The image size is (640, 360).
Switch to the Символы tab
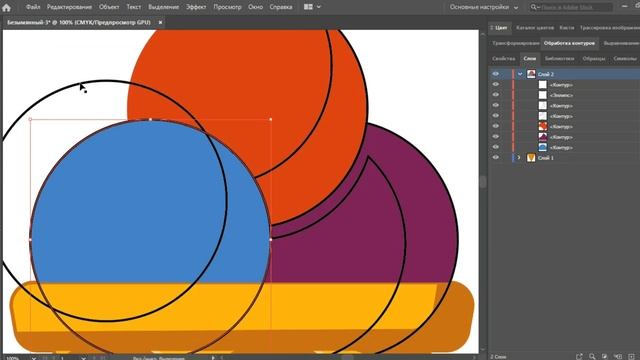pyautogui.click(x=625, y=58)
